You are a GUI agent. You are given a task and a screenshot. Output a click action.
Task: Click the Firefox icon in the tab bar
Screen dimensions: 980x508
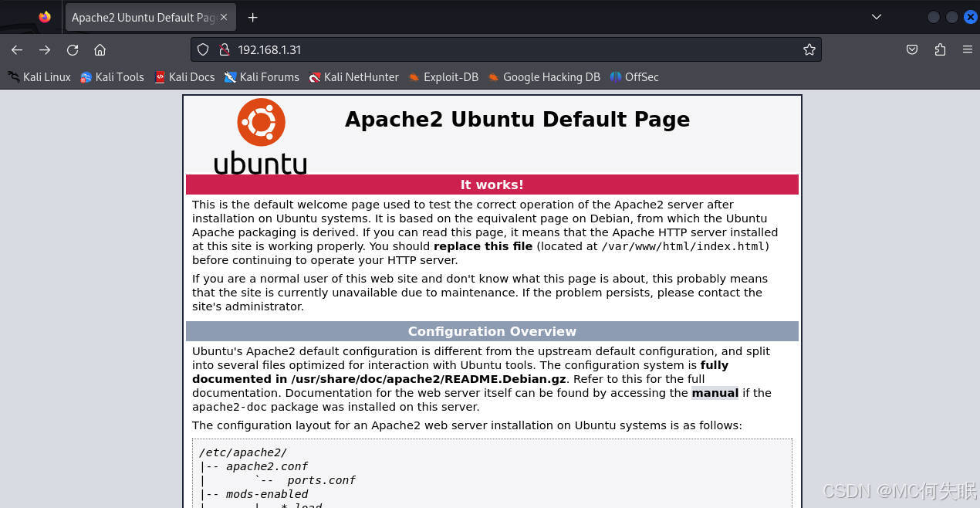pyautogui.click(x=45, y=17)
